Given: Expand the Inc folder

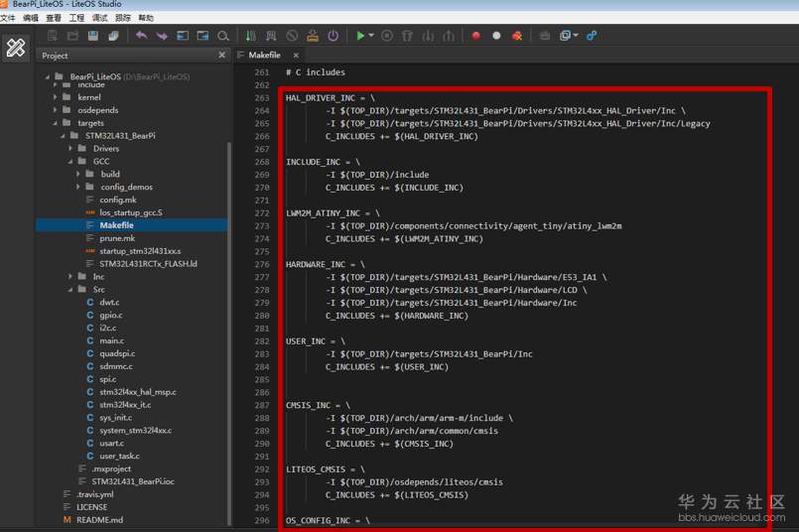Looking at the screenshot, I should (x=70, y=276).
